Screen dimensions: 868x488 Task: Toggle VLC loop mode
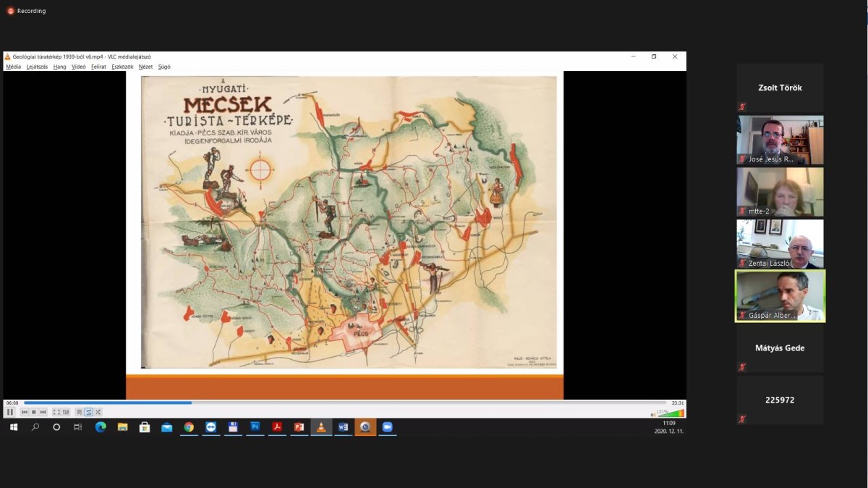[88, 412]
